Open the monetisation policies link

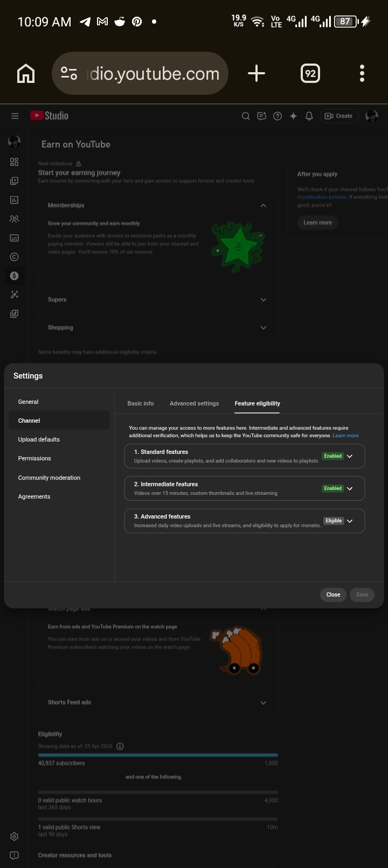tap(321, 197)
